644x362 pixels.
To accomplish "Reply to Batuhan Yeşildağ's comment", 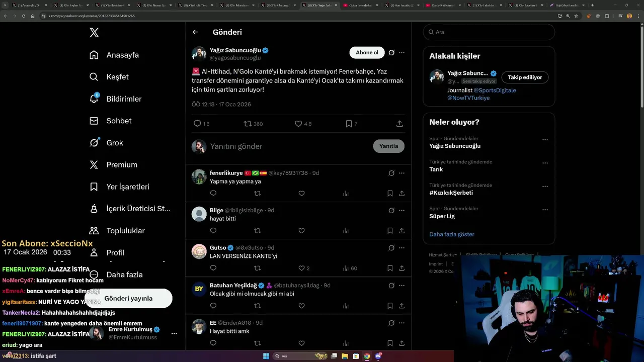I will 213,306.
